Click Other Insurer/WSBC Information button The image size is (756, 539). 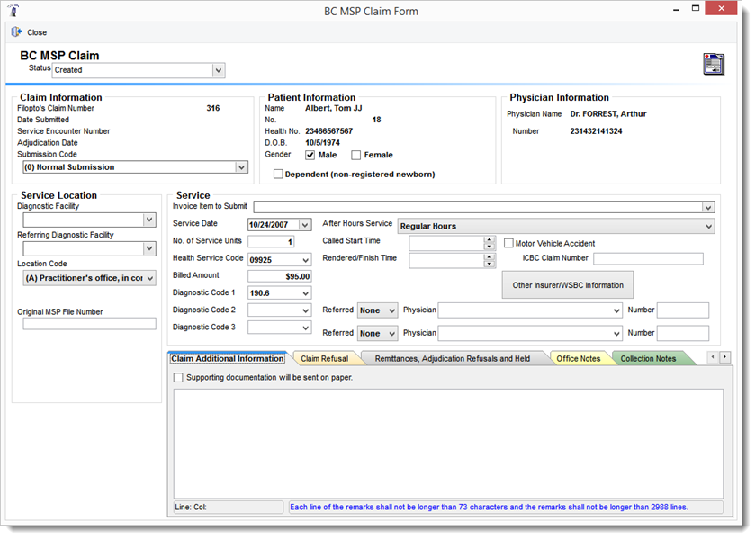tap(567, 285)
